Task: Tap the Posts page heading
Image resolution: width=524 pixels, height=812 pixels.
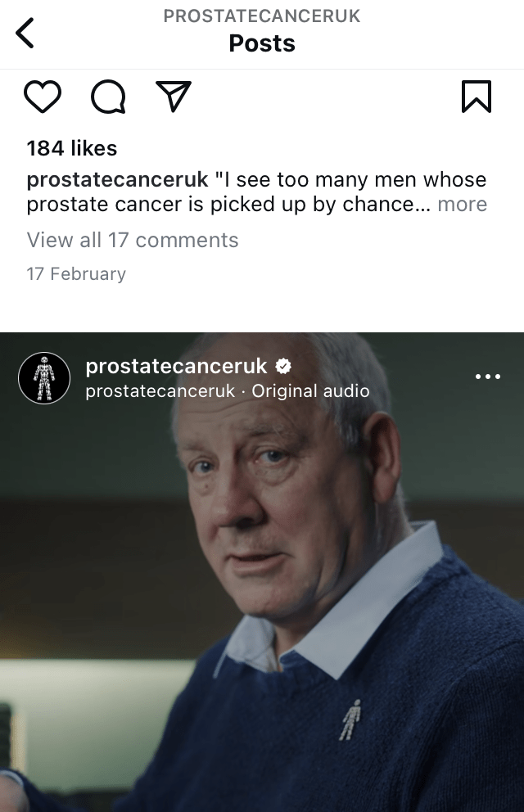Action: pos(262,43)
